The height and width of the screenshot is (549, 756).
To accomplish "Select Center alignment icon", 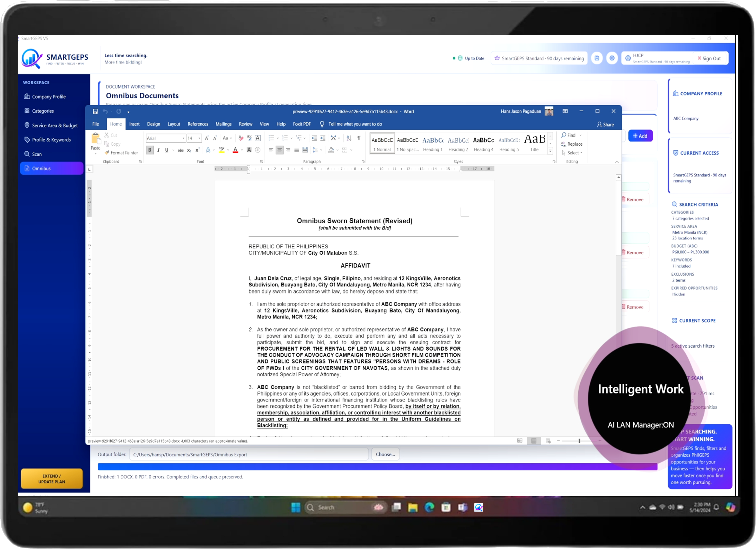I will [279, 150].
